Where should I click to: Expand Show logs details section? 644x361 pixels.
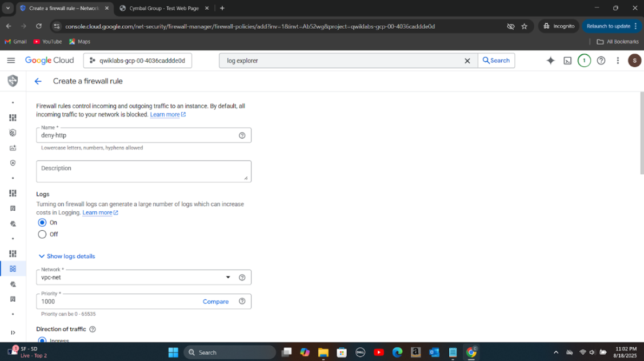[66, 256]
